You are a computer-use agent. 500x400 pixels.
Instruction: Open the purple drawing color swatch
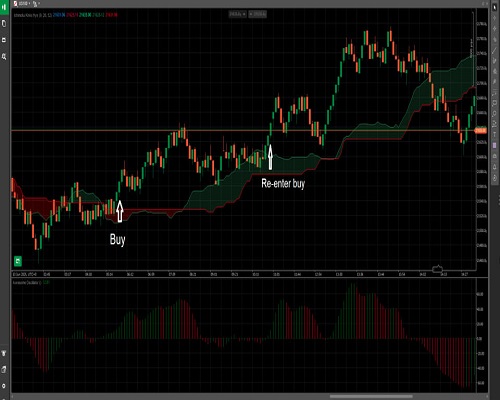point(494,146)
